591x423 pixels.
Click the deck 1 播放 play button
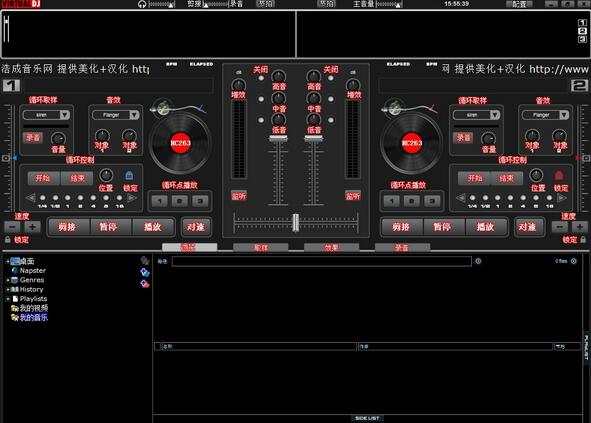point(153,227)
